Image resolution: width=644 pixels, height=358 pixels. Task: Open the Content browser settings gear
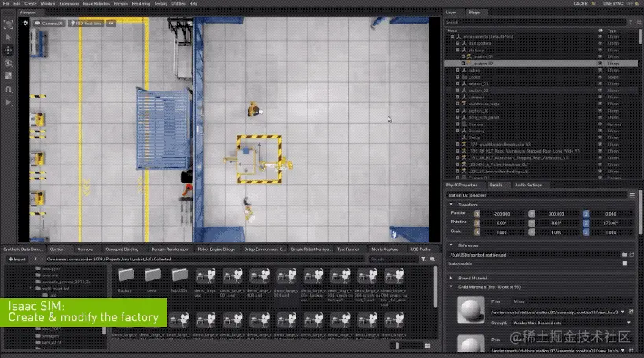pos(432,260)
